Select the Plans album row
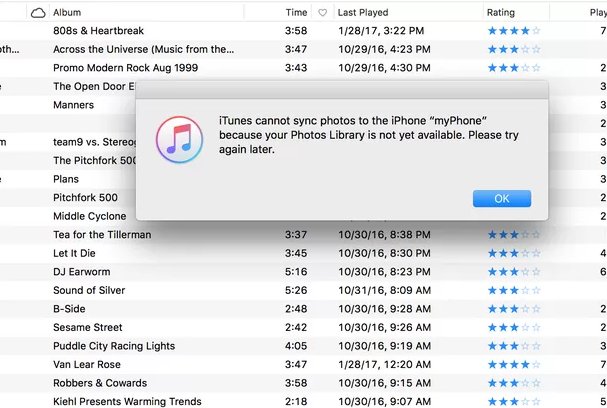This screenshot has height=408, width=607. tap(66, 179)
